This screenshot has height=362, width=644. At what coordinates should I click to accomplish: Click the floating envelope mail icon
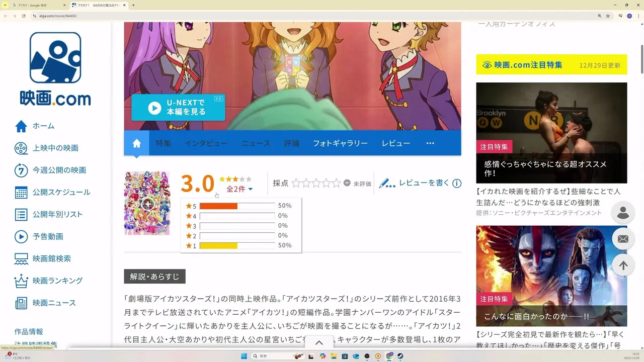(x=623, y=239)
